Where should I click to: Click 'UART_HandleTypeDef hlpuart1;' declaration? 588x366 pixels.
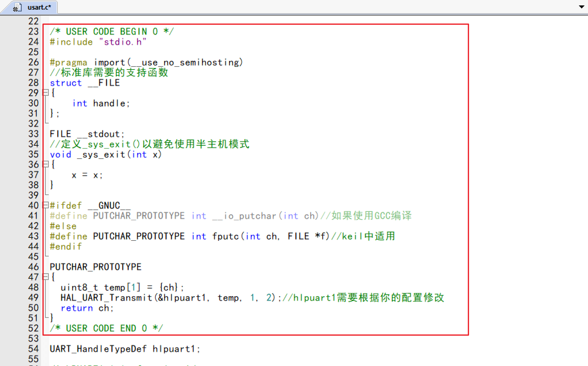point(125,349)
